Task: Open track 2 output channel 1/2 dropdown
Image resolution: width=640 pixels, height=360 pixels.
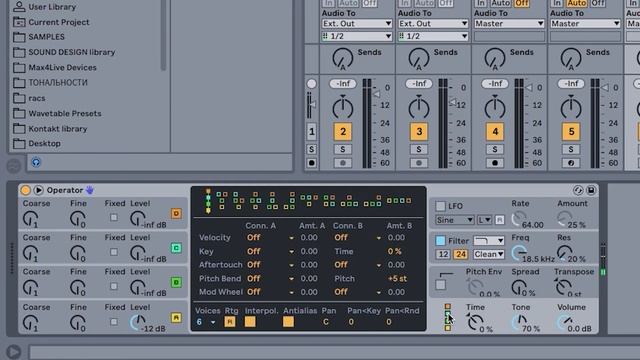Action: coord(357,36)
